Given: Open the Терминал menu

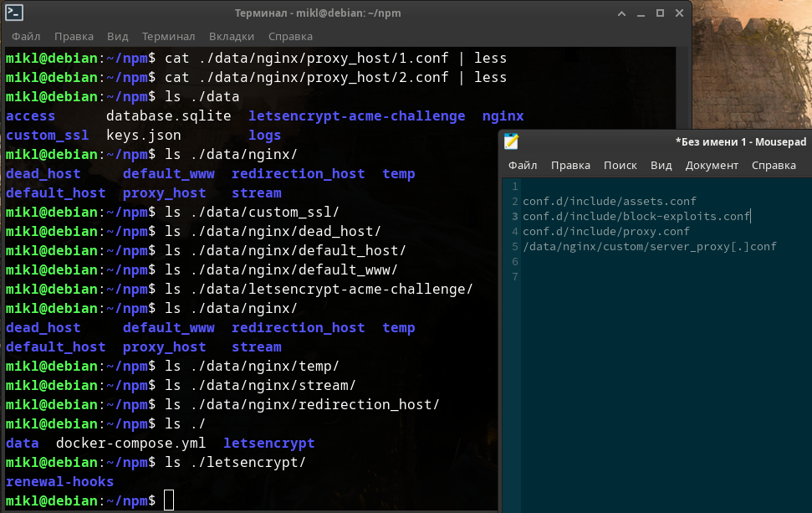Looking at the screenshot, I should coord(168,36).
